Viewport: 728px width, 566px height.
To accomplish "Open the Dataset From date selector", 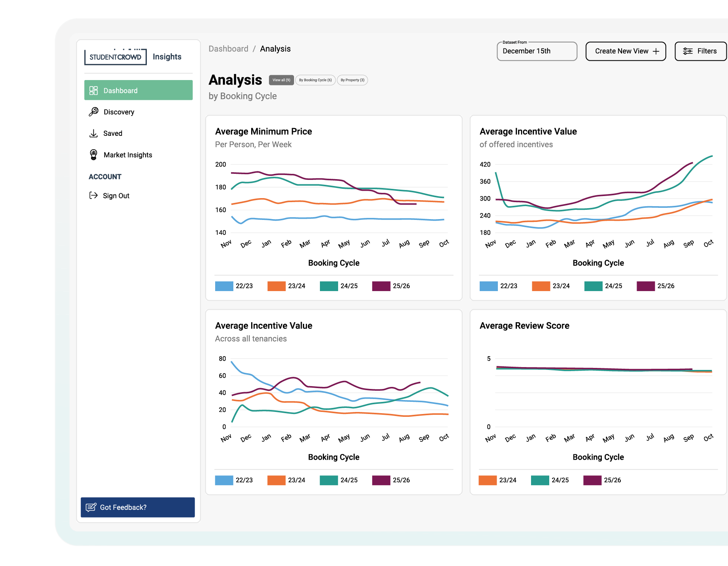I will [x=537, y=51].
